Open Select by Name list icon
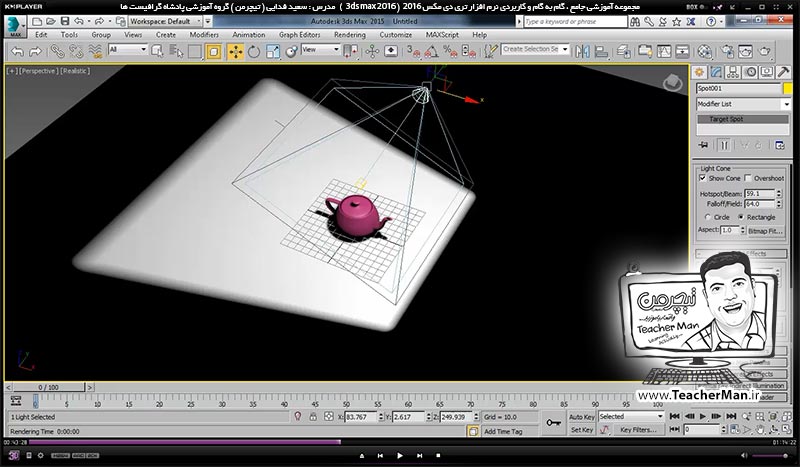 176,52
